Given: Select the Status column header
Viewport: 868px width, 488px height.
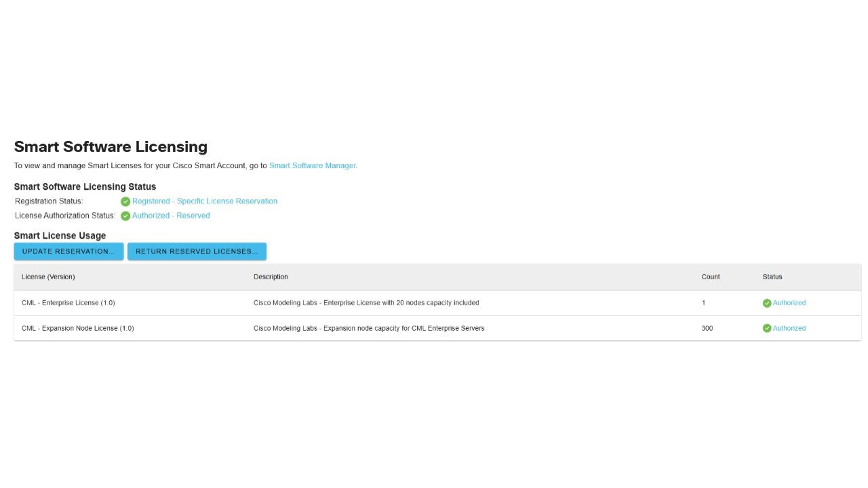Looking at the screenshot, I should [772, 277].
